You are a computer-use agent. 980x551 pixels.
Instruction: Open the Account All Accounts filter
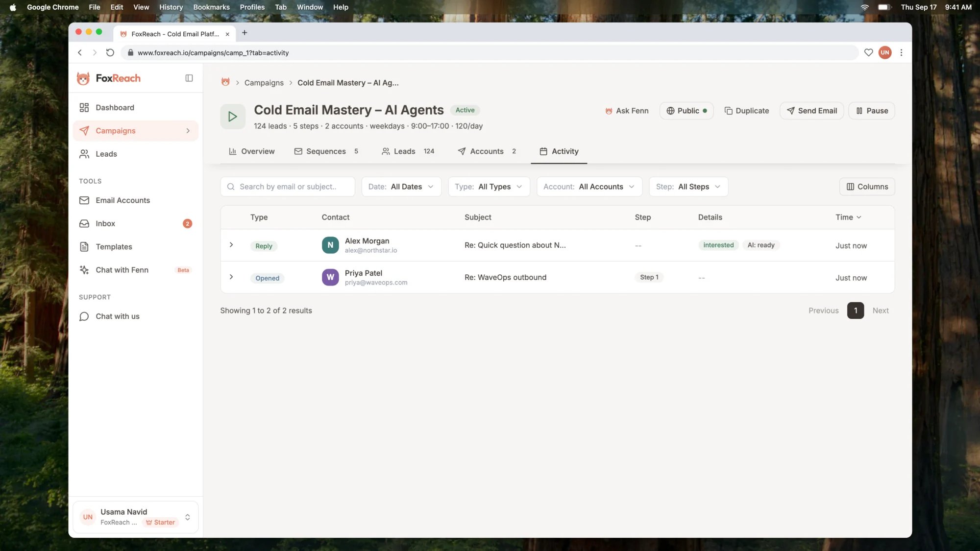point(589,187)
